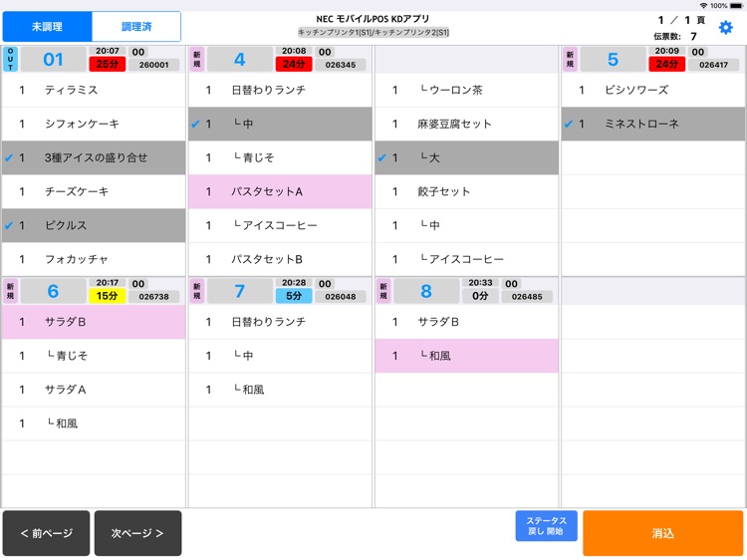Image resolution: width=747 pixels, height=560 pixels.
Task: Uncheck the checked └中 item in order 4
Action: pos(280,124)
